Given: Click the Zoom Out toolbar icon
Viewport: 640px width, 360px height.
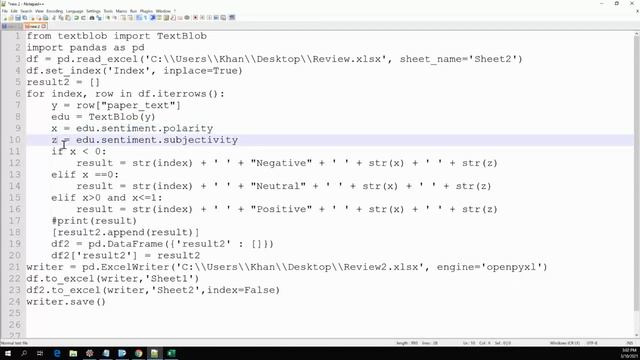Looking at the screenshot, I should [x=115, y=18].
